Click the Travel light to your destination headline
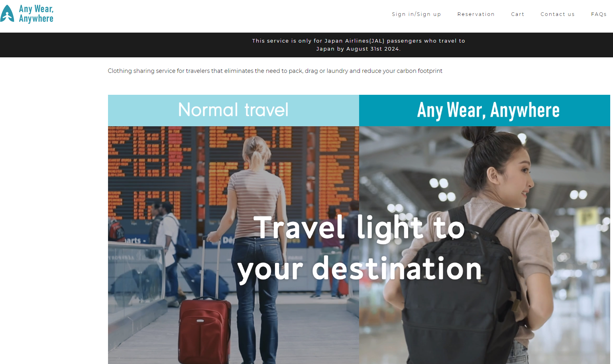This screenshot has width=613, height=364. tap(359, 248)
